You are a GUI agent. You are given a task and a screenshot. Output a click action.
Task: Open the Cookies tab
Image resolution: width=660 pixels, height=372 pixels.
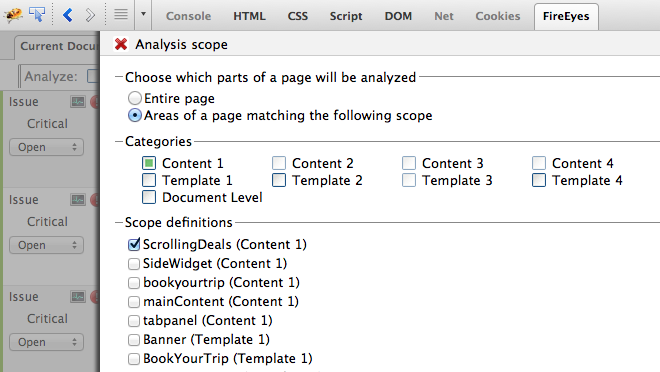click(x=498, y=16)
